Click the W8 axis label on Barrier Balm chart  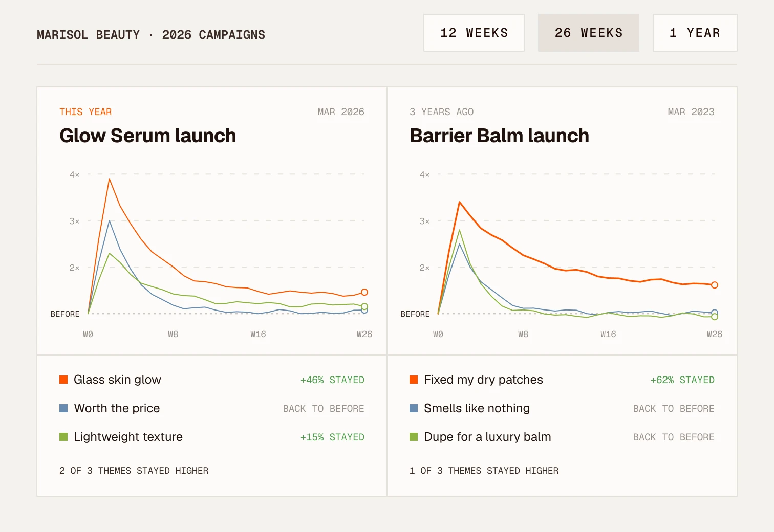(523, 334)
